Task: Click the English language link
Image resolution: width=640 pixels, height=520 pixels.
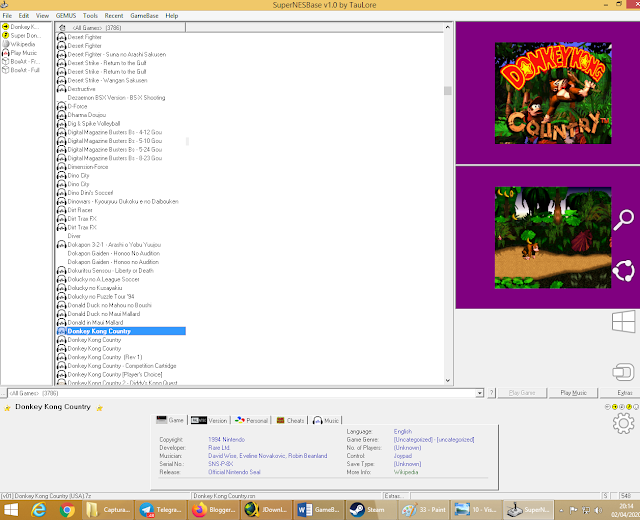Action: (x=403, y=431)
